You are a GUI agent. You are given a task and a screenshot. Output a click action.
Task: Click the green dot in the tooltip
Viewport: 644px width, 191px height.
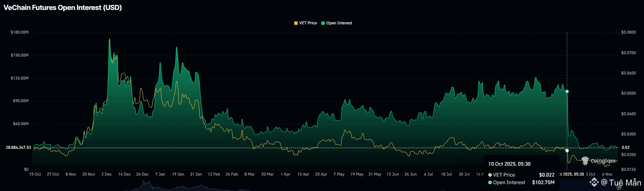coord(490,182)
